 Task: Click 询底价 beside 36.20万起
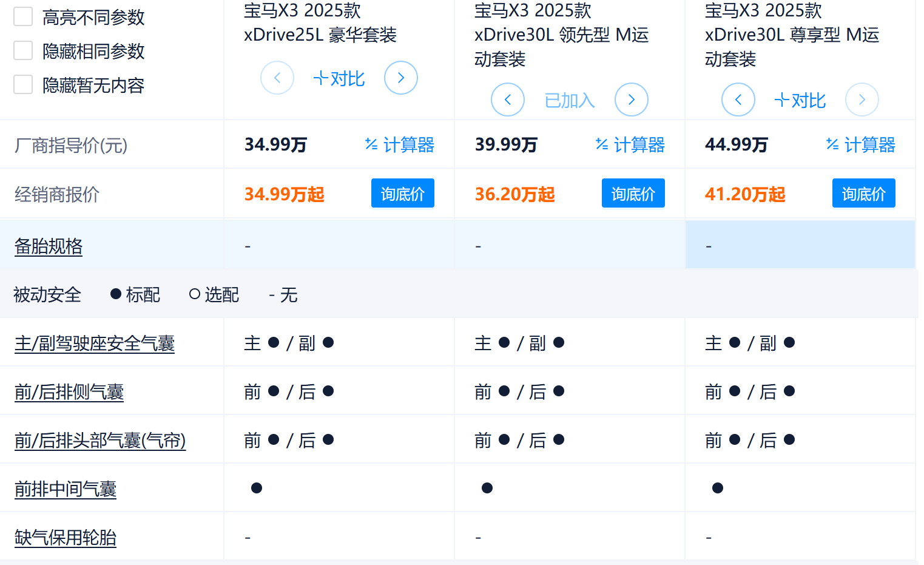[x=633, y=193]
